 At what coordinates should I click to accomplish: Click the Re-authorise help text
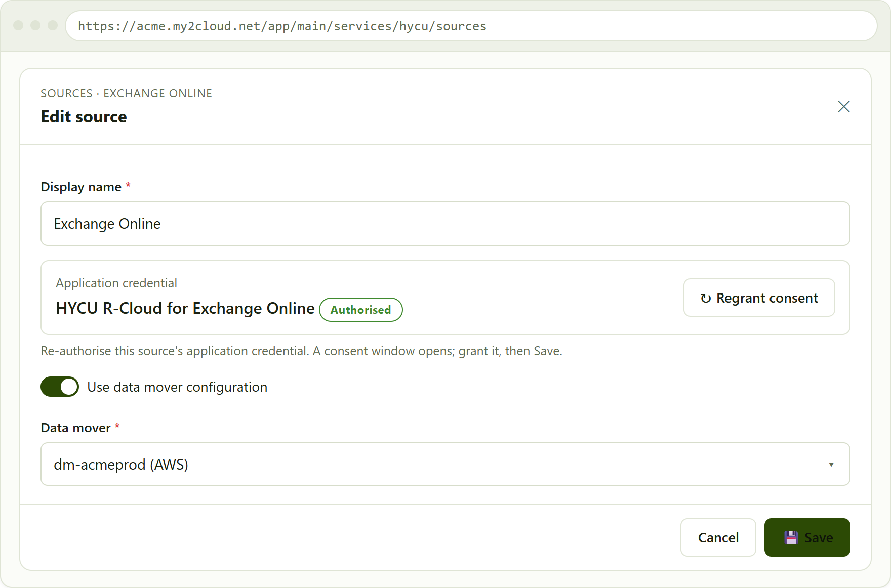(301, 351)
